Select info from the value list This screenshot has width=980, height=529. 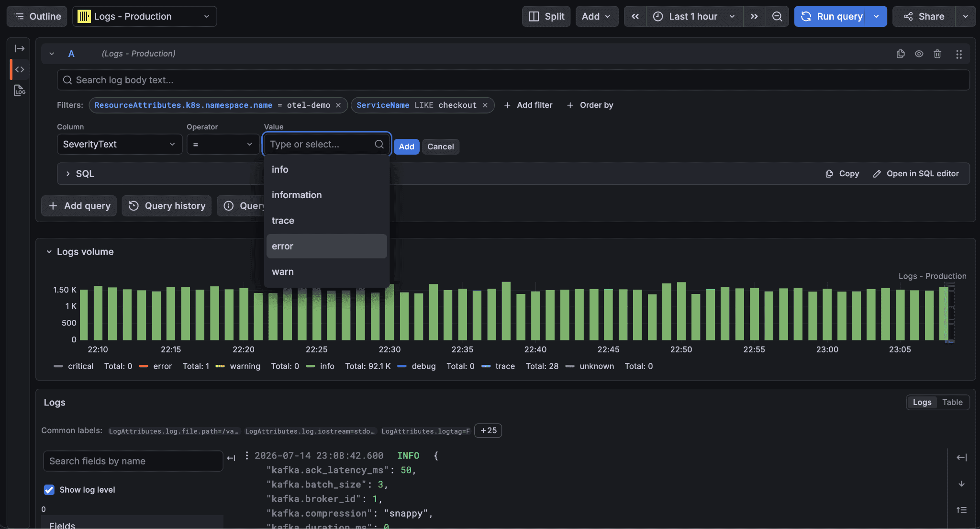point(326,169)
